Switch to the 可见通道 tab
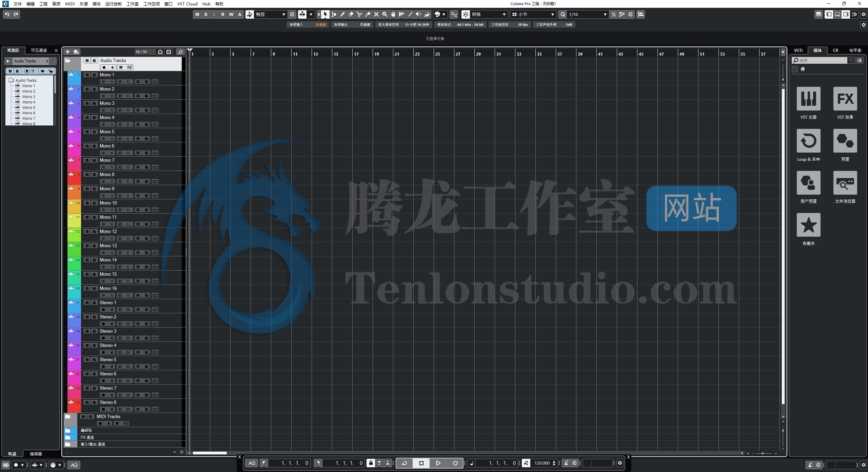Image resolution: width=868 pixels, height=472 pixels. (x=39, y=50)
